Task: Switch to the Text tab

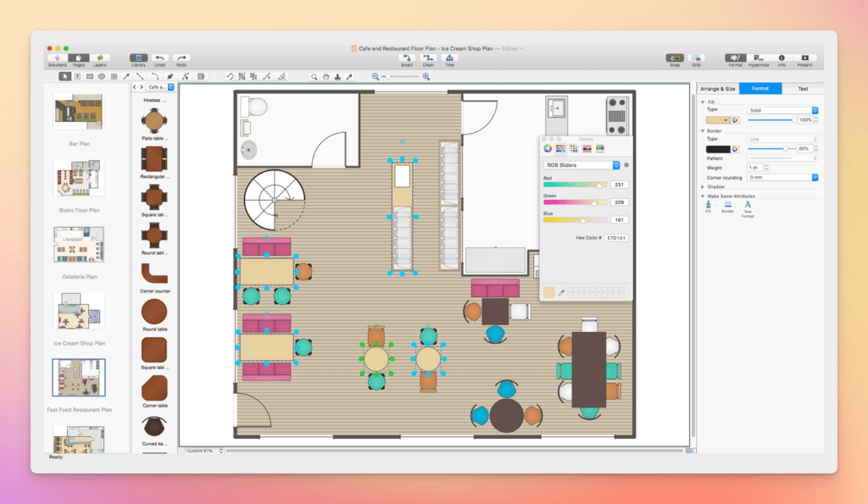Action: coord(802,88)
